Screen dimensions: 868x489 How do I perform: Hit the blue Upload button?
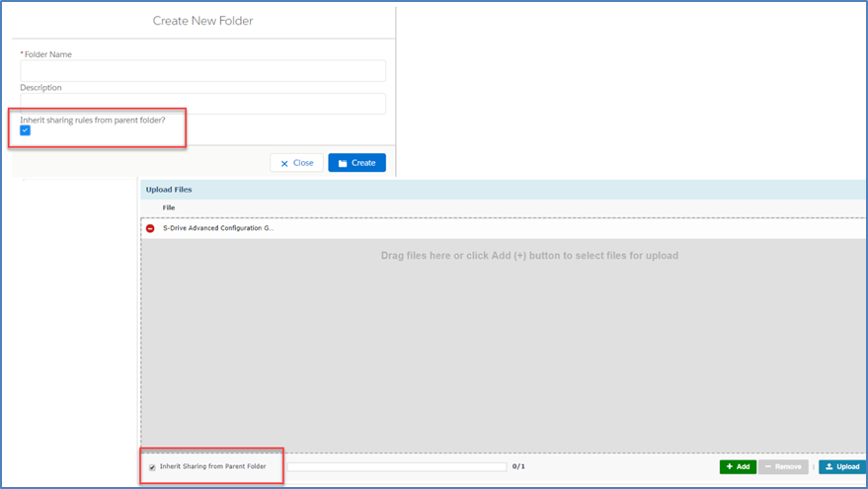(840, 466)
